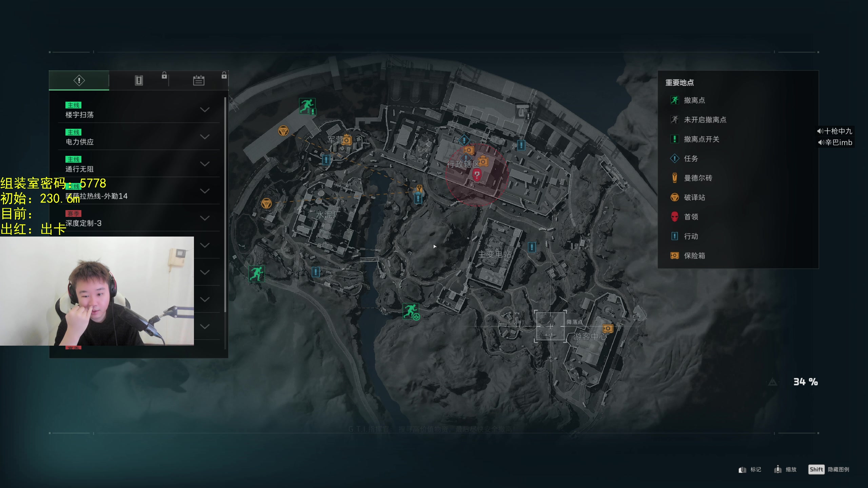Open the locked calendar tab
868x488 pixels.
pos(199,80)
